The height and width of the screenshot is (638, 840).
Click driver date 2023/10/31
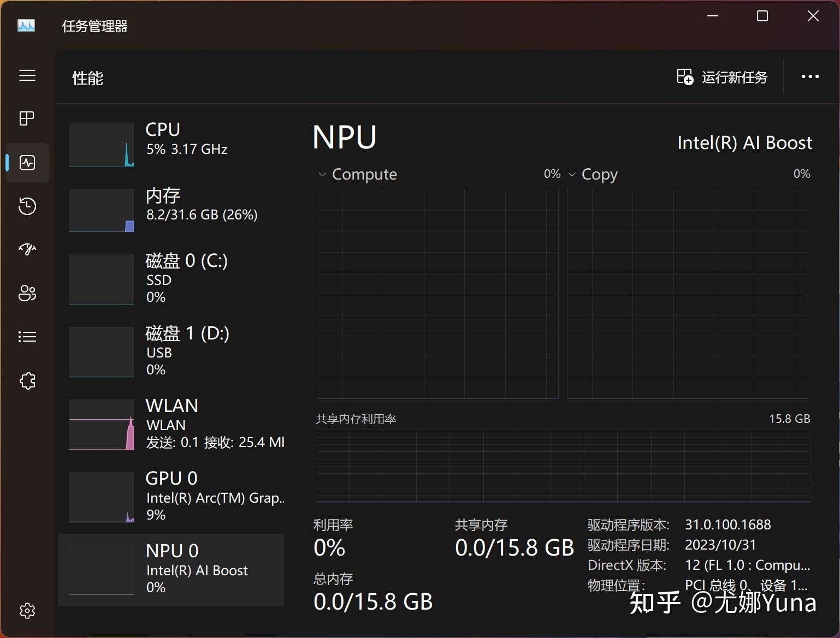click(720, 545)
